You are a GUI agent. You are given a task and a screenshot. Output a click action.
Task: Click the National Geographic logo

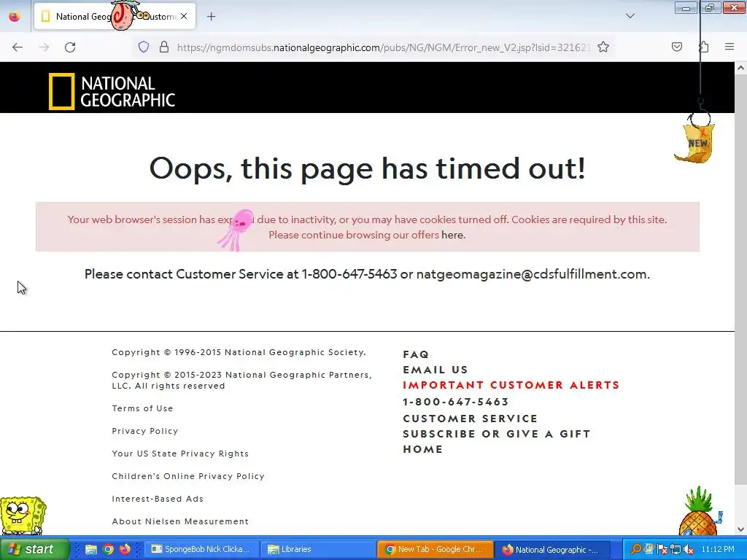click(112, 91)
